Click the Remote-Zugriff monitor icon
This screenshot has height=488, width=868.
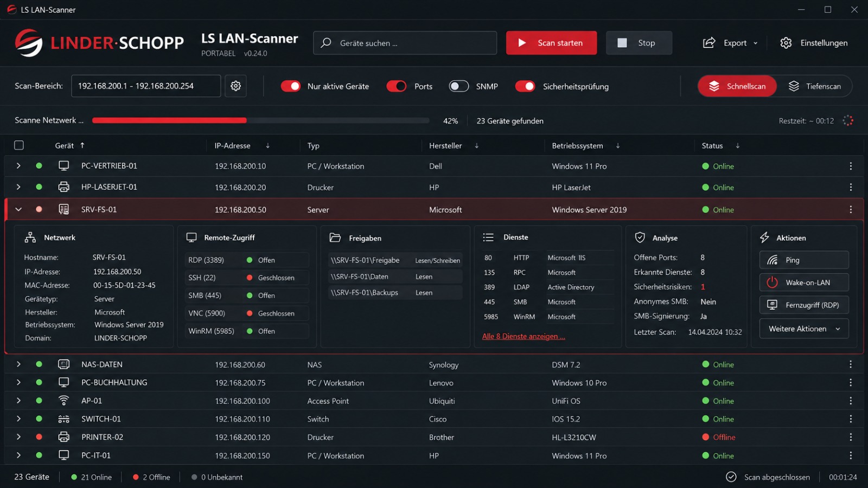[192, 237]
